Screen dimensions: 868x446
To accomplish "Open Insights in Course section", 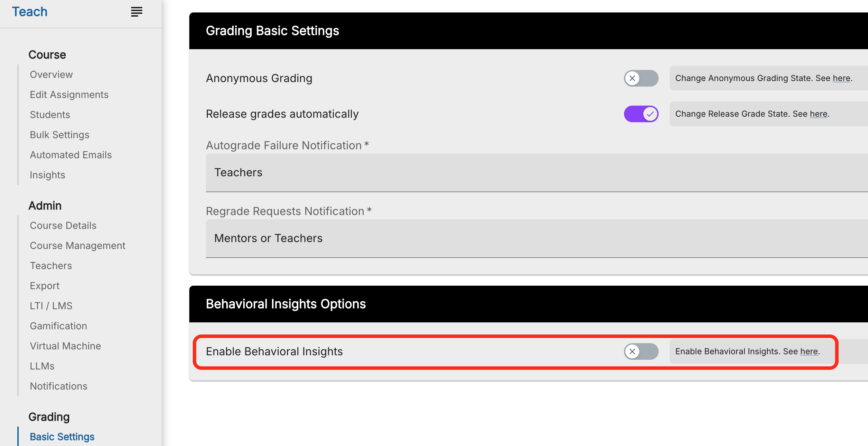I will 47,175.
